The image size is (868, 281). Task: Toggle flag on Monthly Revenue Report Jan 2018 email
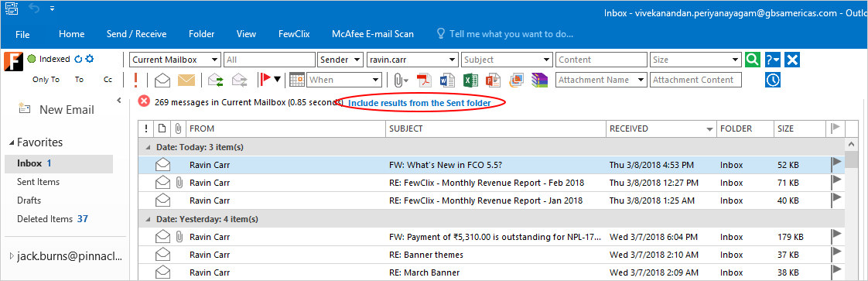tap(836, 199)
